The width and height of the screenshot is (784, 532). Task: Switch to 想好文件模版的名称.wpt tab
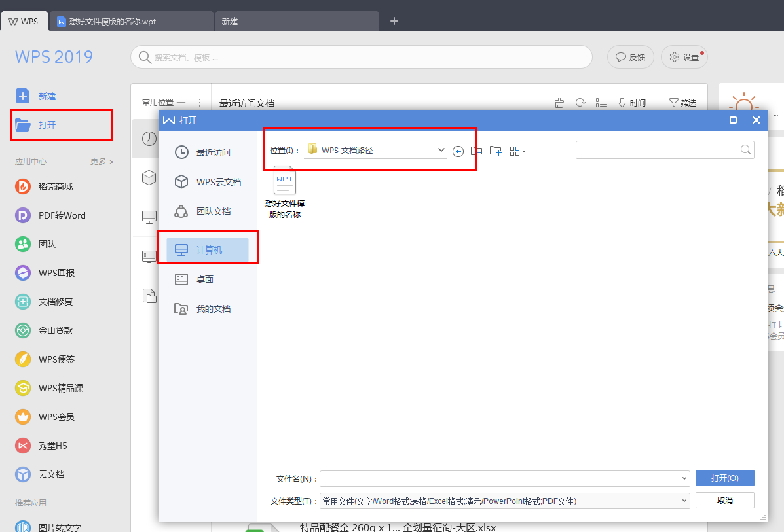click(x=132, y=22)
